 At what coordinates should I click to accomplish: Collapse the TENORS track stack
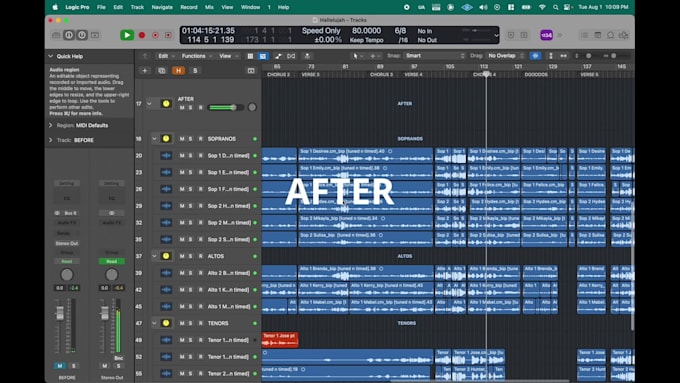click(x=154, y=323)
